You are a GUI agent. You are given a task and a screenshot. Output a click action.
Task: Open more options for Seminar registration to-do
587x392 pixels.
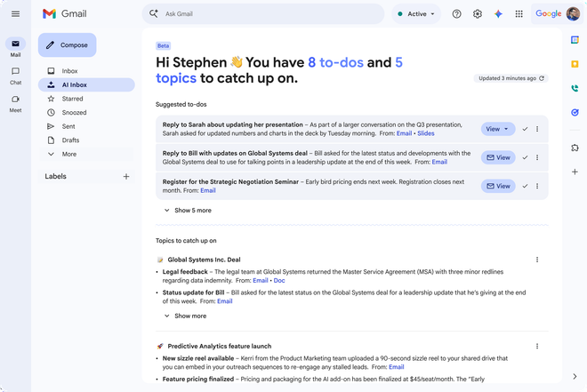coord(537,186)
